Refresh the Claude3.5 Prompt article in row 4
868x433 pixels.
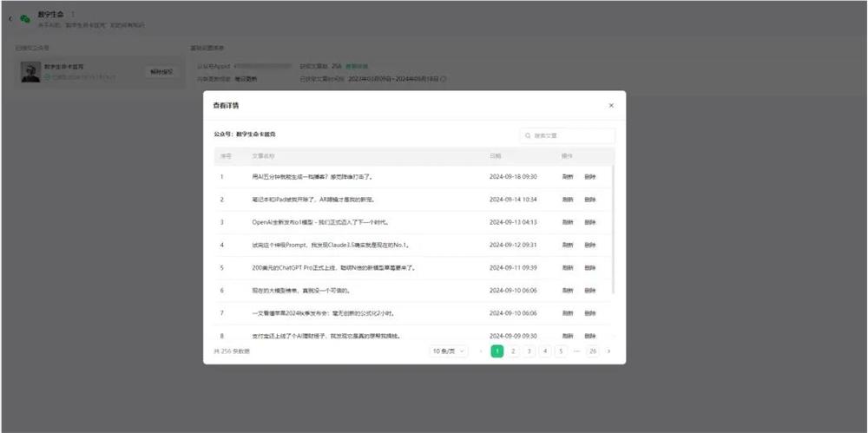coord(568,245)
